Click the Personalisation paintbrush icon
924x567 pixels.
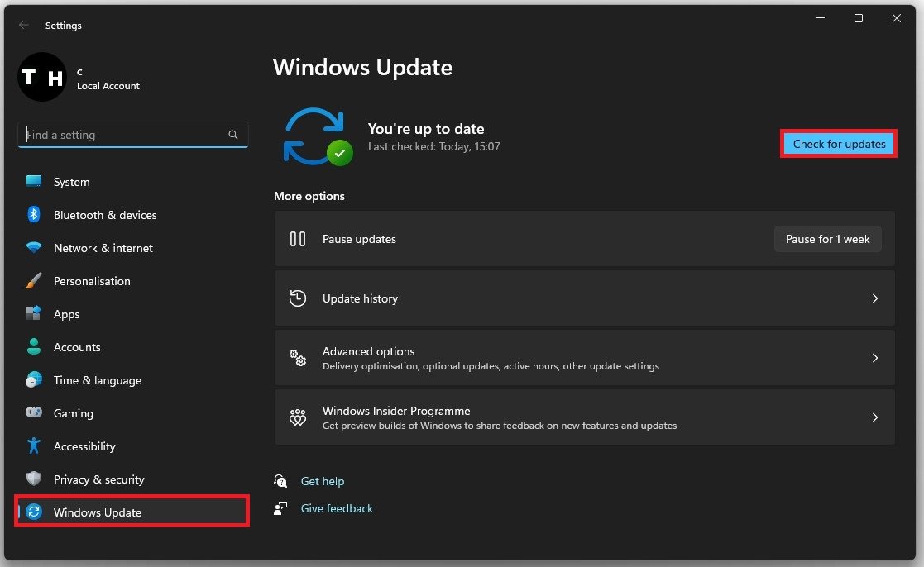34,281
